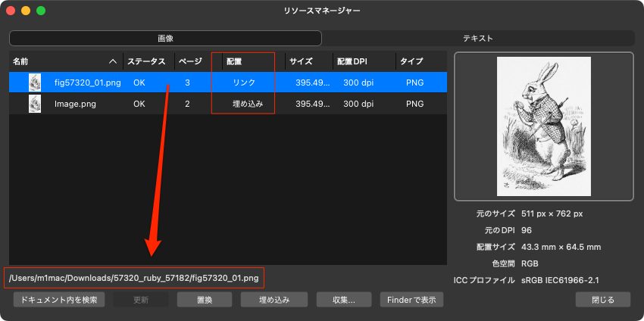Sort by the ステータス column header

[147, 61]
